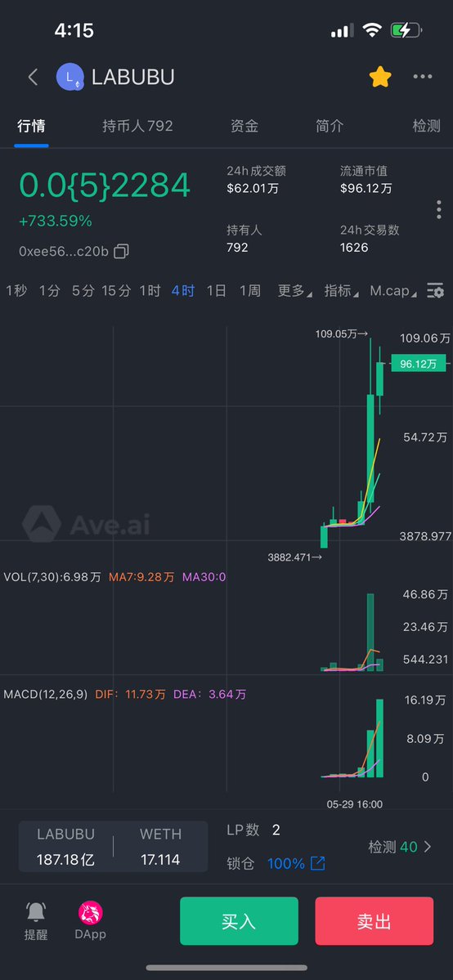Copy the contract address 0xee56...c20b

point(121,251)
